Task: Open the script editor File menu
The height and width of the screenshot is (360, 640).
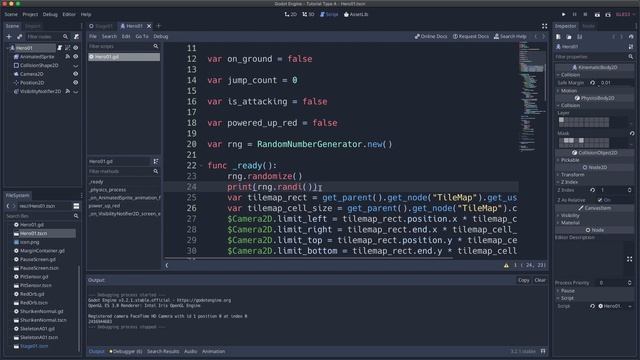Action: click(93, 36)
